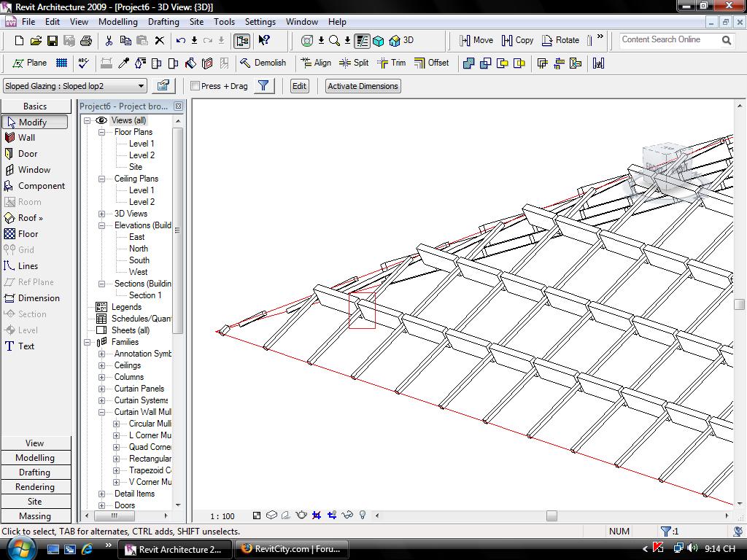Viewport: 747px width, 560px height.
Task: Expand the Ceilings family node
Action: (102, 365)
